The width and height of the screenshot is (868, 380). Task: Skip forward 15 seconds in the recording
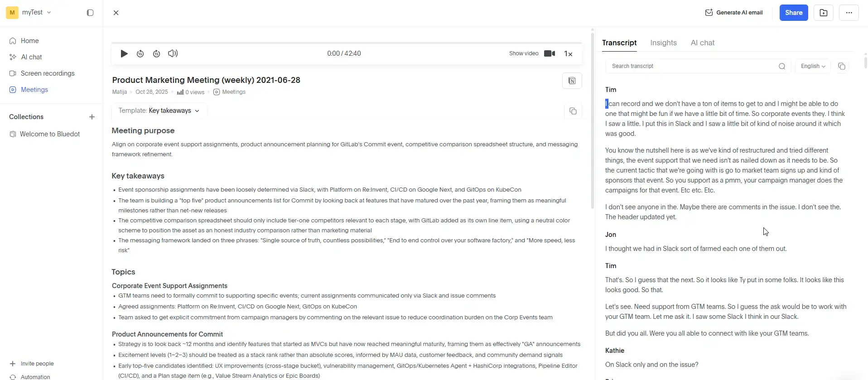[x=156, y=53]
